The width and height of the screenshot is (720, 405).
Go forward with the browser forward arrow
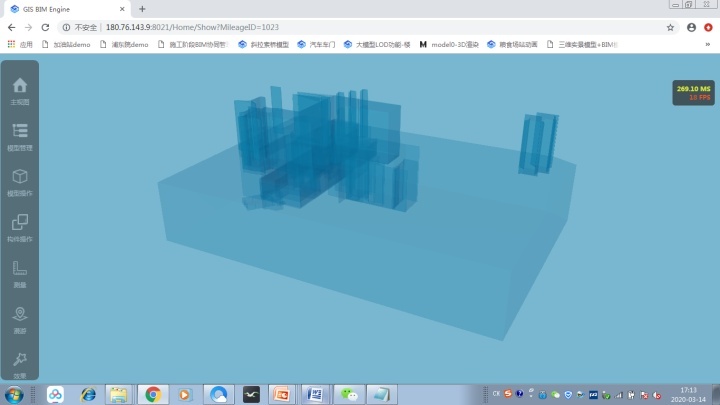28,28
